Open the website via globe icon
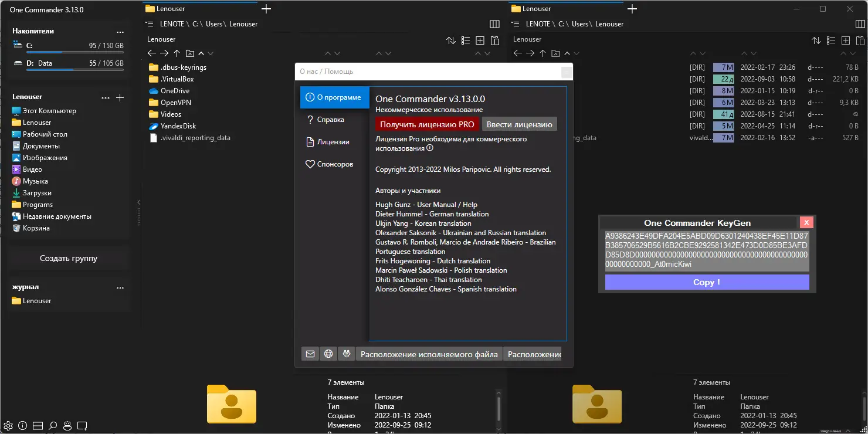Viewport: 868px width, 434px height. [328, 354]
